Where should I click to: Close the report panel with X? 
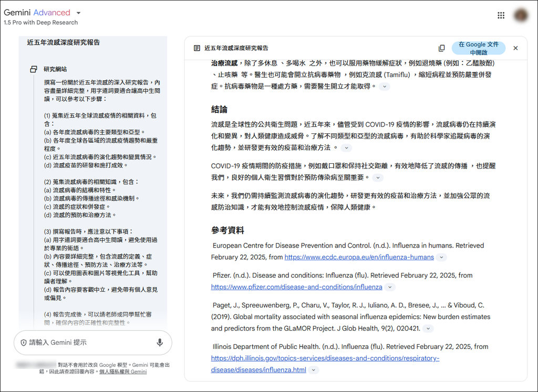515,48
